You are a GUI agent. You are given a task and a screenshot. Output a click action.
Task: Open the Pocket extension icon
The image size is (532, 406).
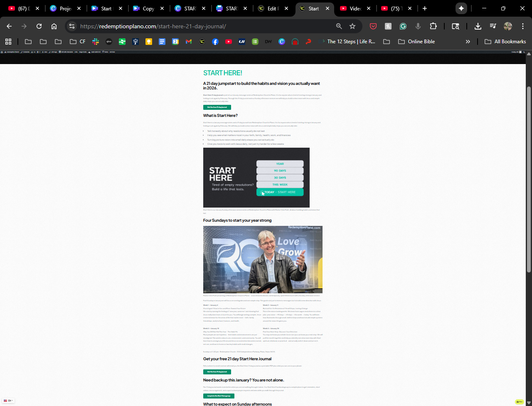click(373, 26)
